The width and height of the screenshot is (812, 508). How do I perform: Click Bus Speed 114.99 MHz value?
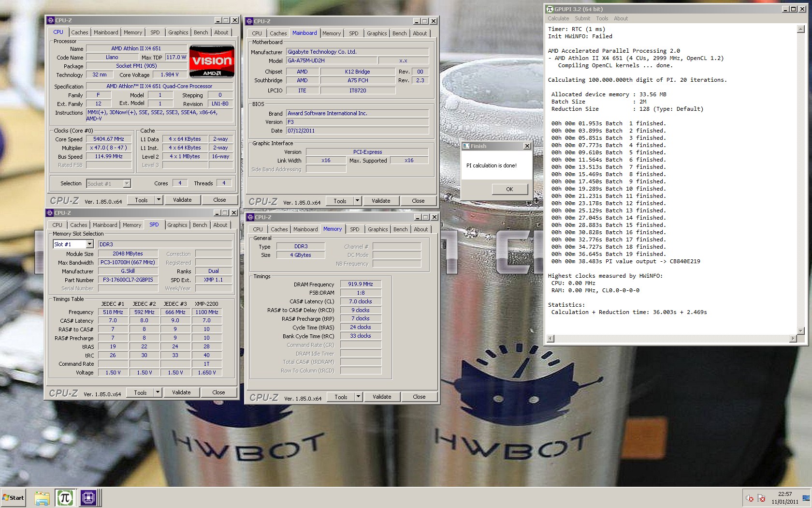tap(109, 156)
